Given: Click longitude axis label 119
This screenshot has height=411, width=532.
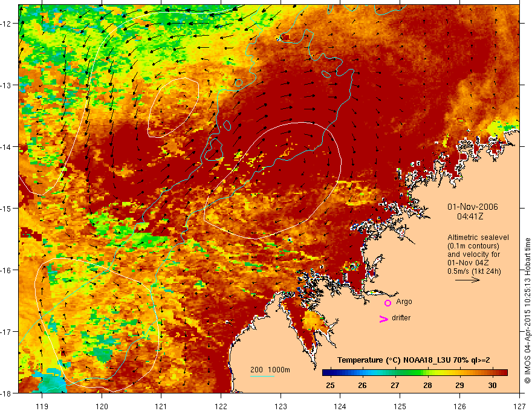Looking at the screenshot, I should point(42,406).
